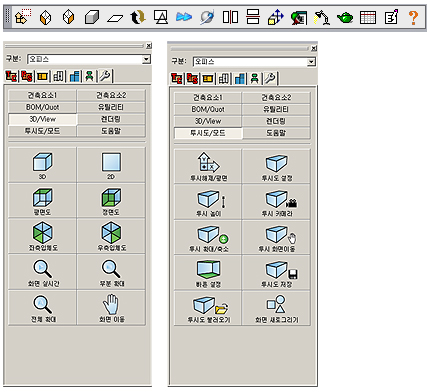The width and height of the screenshot is (430, 392).
Task: Open help via orange question mark icon
Action: 413,17
